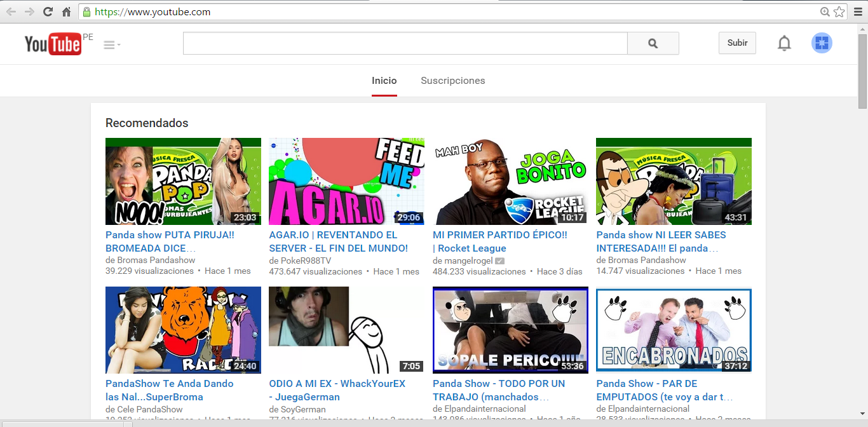Open channel Bromas Pandashow under NI LEER SABES
The image size is (868, 427).
click(x=646, y=260)
